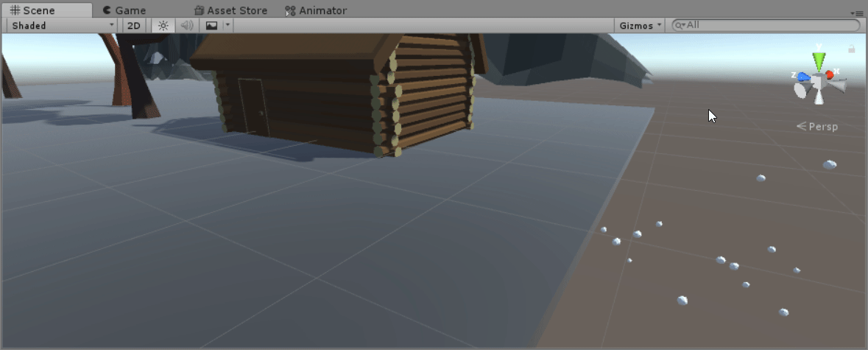Open the Shaded draw mode dropdown
Image resolution: width=868 pixels, height=350 pixels.
point(63,26)
